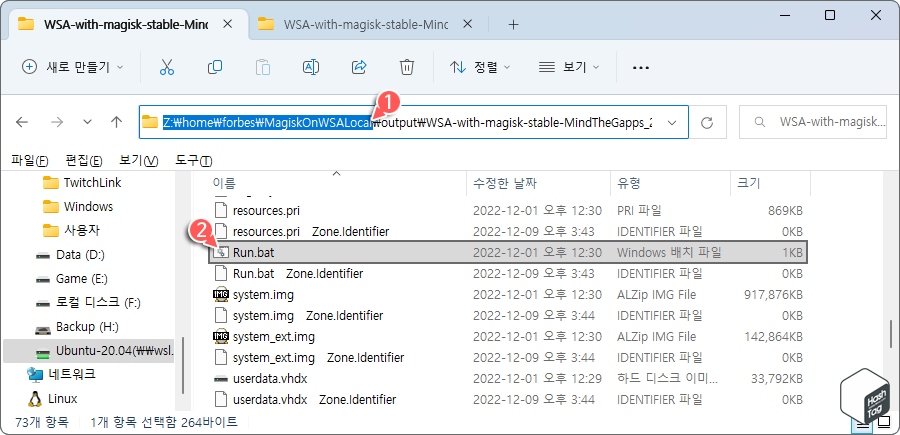
Task: Click the Rename icon in toolbar
Action: (x=311, y=67)
